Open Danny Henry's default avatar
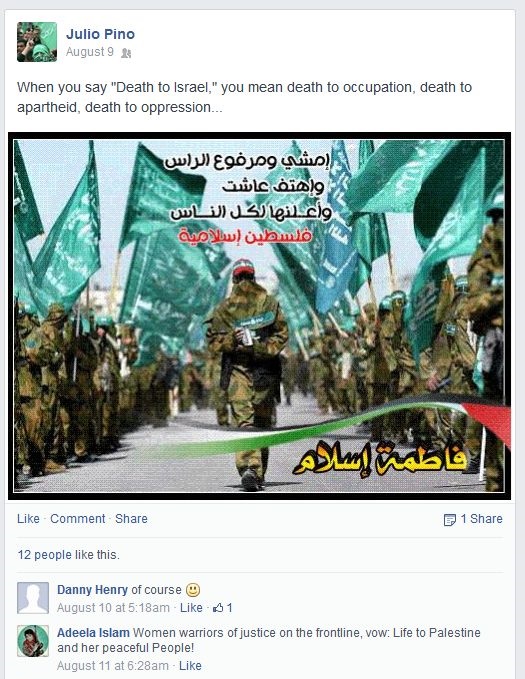This screenshot has width=525, height=679. [x=33, y=598]
